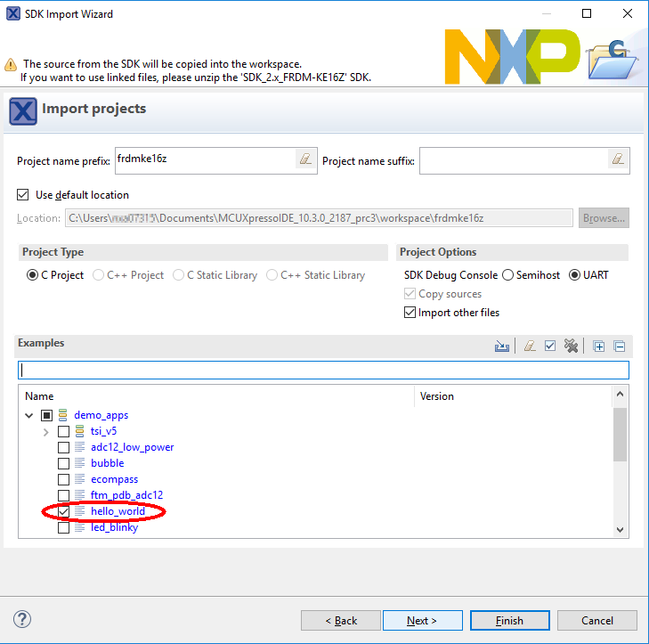Click the examples filter text field
Screen dimensions: 649x644
[323, 370]
